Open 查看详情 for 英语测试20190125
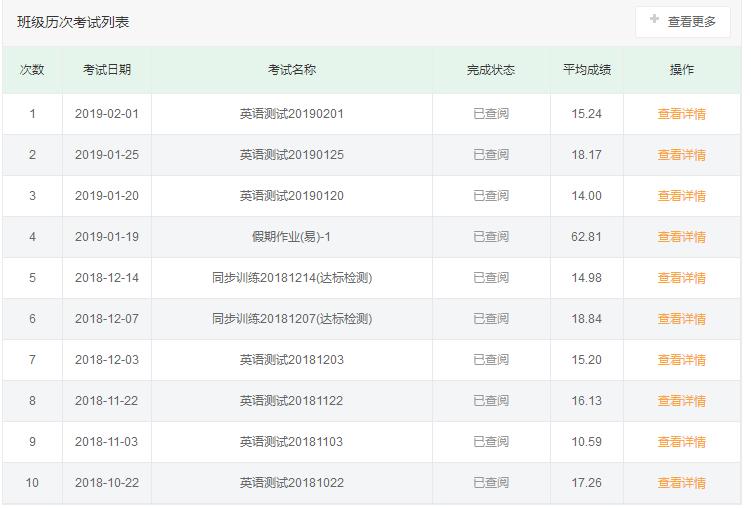Screen dimensions: 751x508 (x=682, y=155)
